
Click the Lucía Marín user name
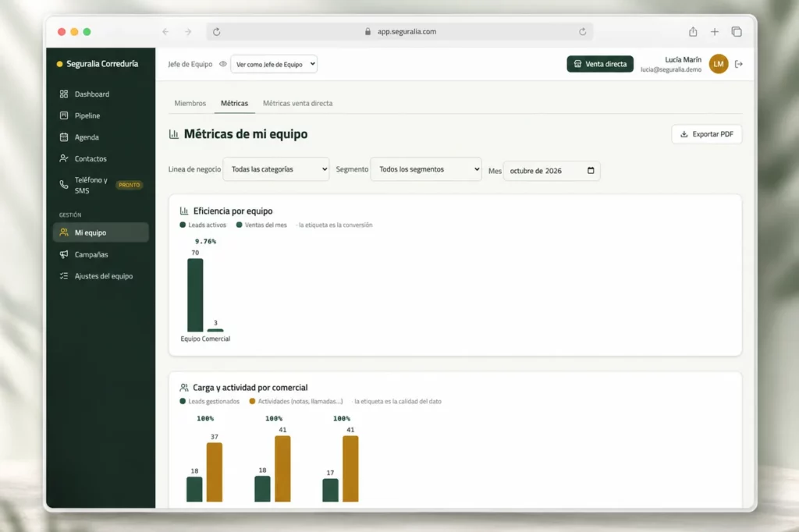683,59
